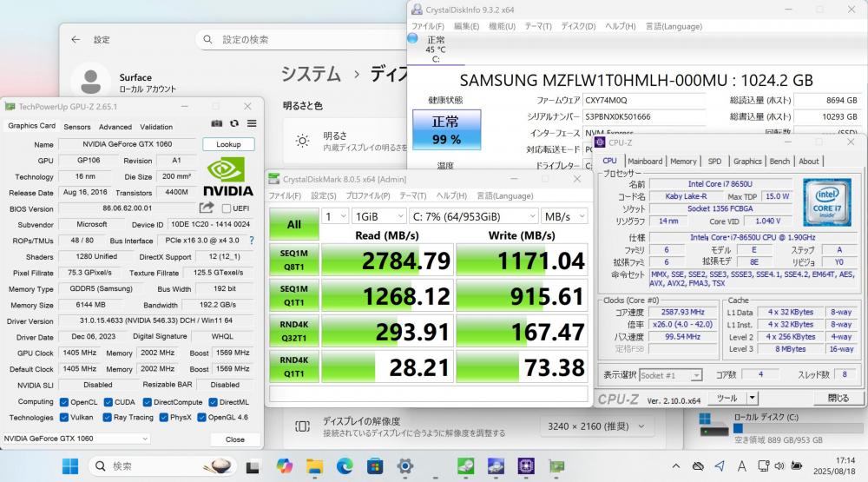
Task: Open the Windows Start button
Action: click(70, 466)
